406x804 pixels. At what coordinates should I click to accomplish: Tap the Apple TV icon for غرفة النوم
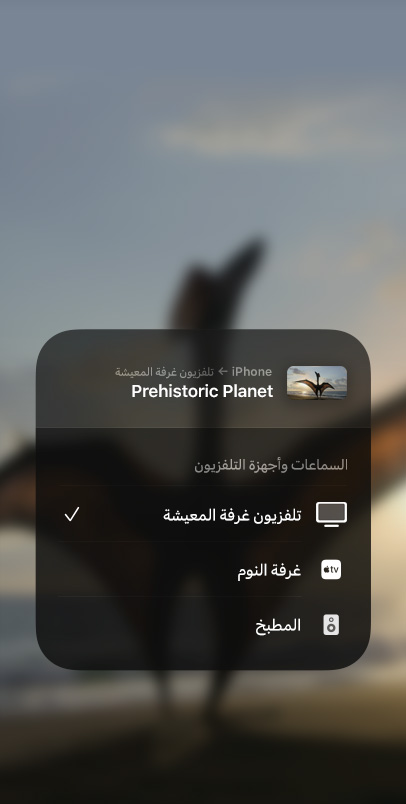coord(331,570)
